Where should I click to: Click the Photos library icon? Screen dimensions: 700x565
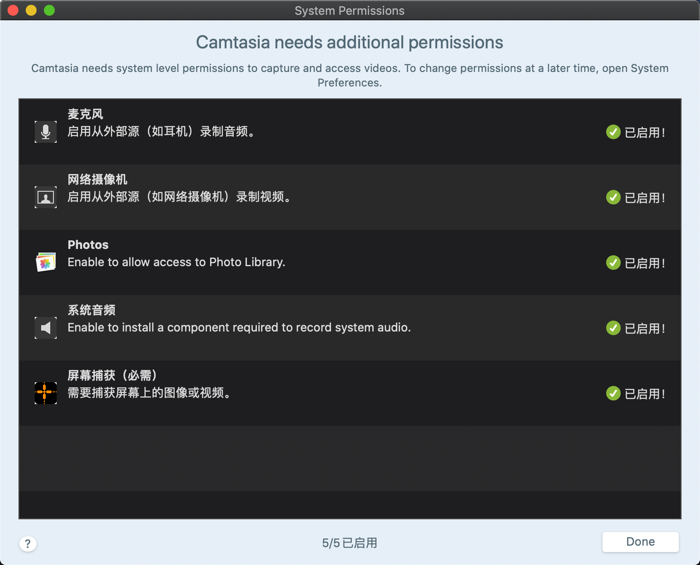(46, 262)
